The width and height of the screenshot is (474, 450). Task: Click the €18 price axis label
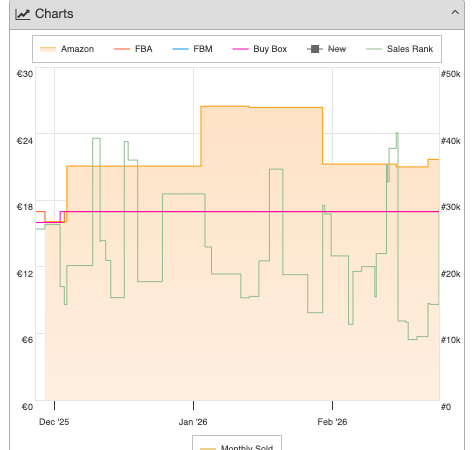point(25,207)
